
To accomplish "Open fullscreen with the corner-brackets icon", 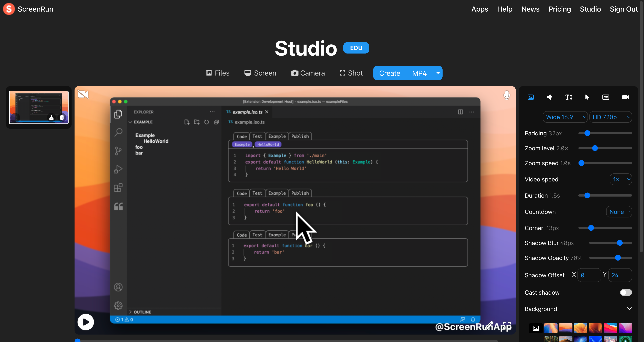I will pyautogui.click(x=507, y=325).
